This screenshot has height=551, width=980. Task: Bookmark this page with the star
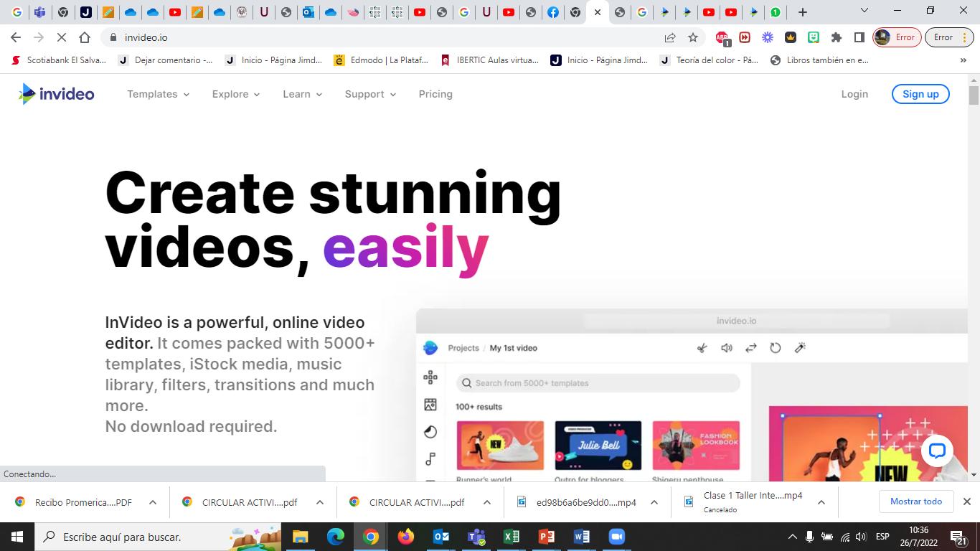tap(693, 37)
